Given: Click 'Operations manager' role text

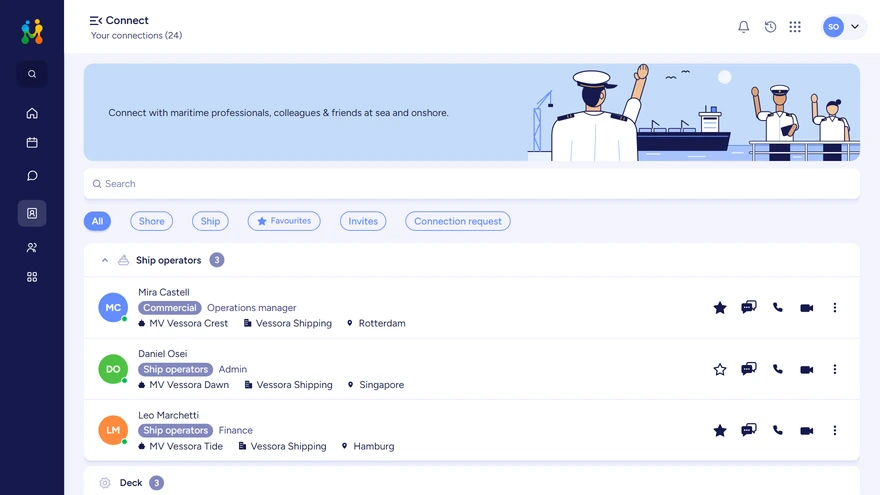Looking at the screenshot, I should (251, 308).
